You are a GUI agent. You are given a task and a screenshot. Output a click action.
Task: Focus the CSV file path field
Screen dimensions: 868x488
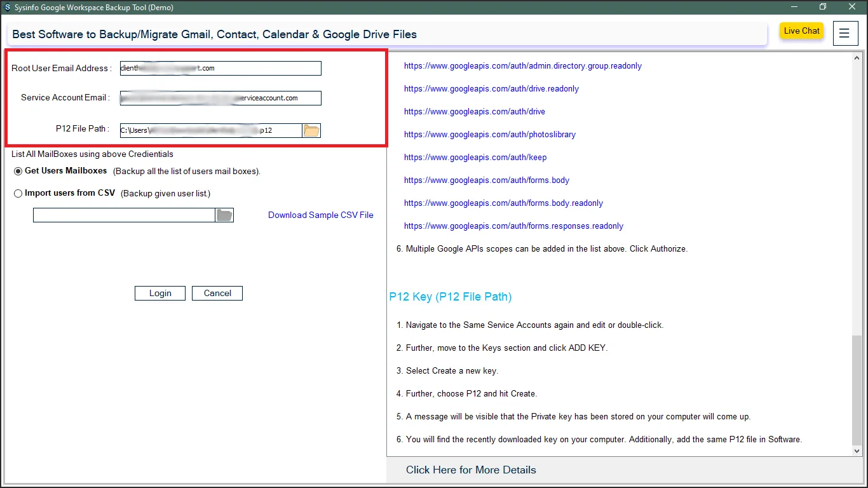[125, 215]
